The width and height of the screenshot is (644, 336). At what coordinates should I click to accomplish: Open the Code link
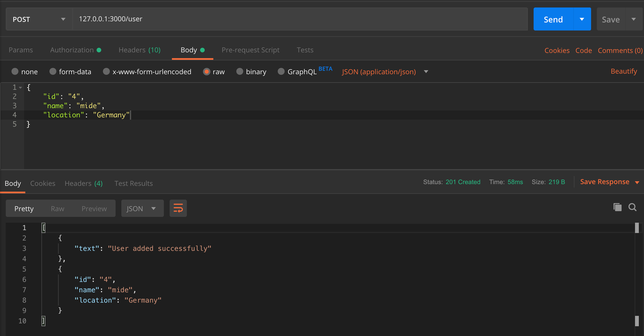583,50
